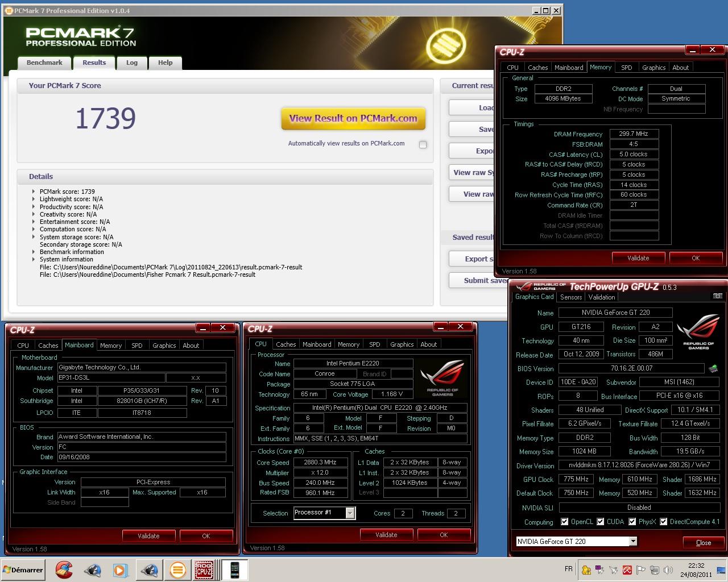Screen dimensions: 728x582
Task: Click the Driver Version field in GPU-Z
Action: pyautogui.click(x=639, y=465)
